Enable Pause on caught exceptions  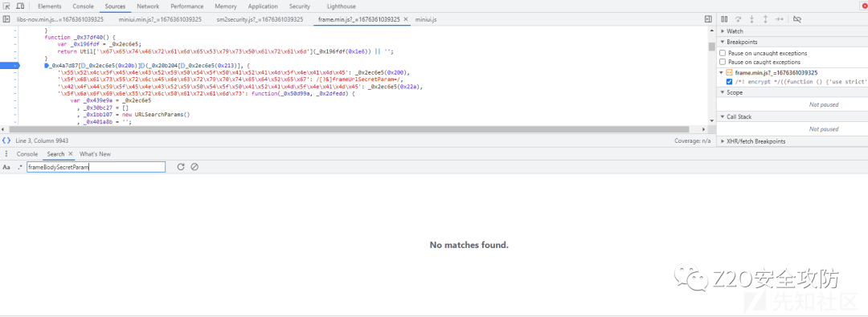(x=723, y=62)
